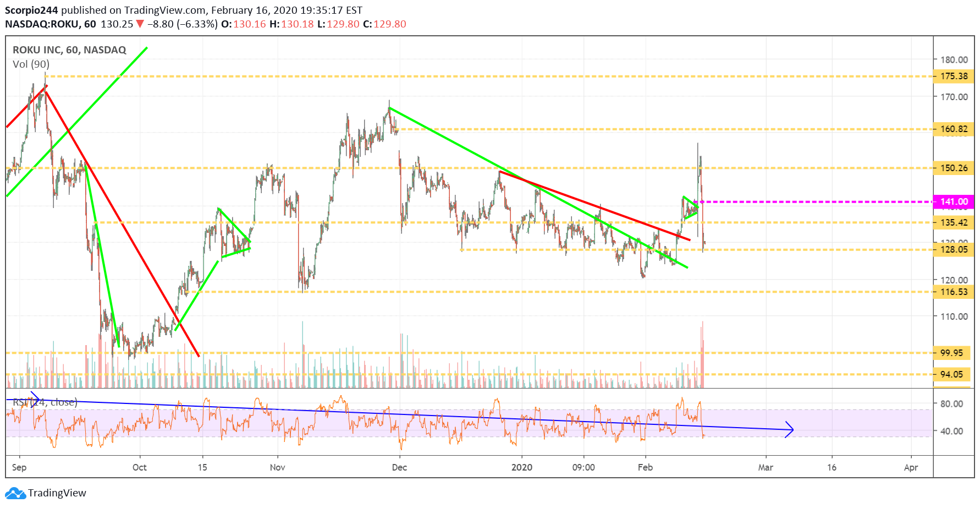Click the magenta 141.00 price label

[x=954, y=201]
